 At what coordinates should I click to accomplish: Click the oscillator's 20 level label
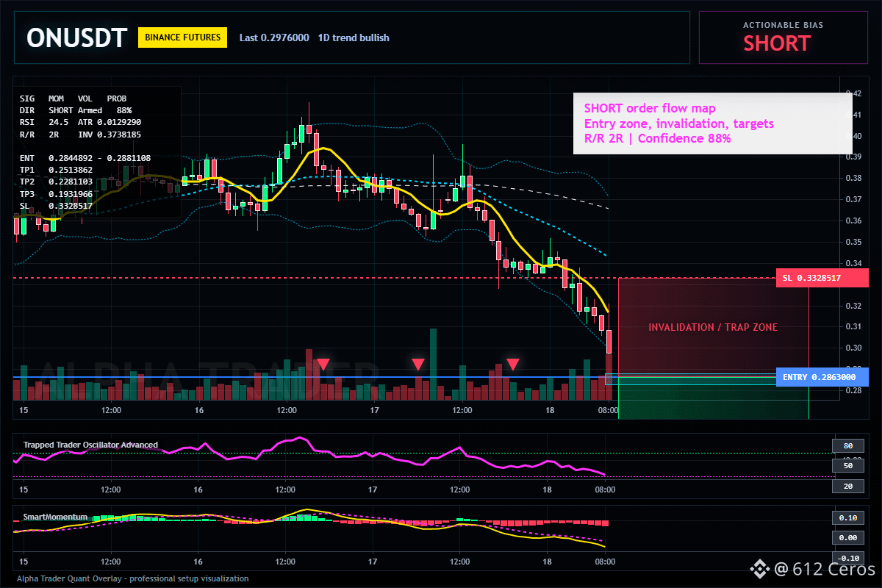pyautogui.click(x=847, y=487)
